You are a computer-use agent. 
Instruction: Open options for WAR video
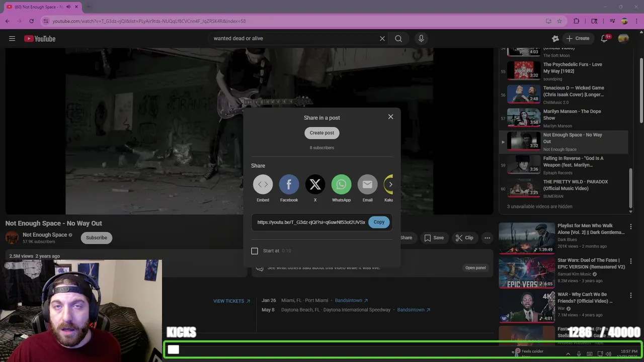tap(631, 295)
